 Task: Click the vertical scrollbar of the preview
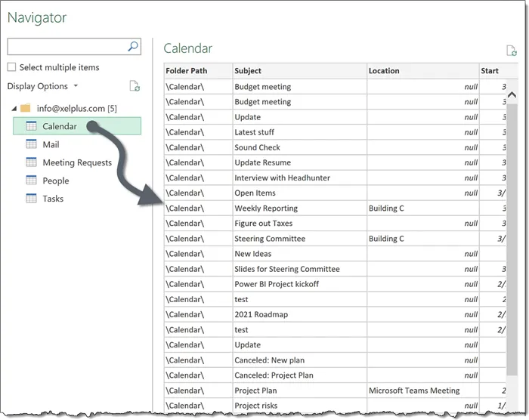pos(512,227)
